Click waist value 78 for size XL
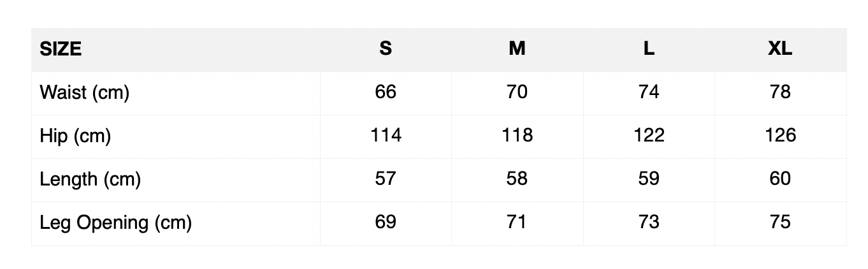868x269 pixels. 780,92
